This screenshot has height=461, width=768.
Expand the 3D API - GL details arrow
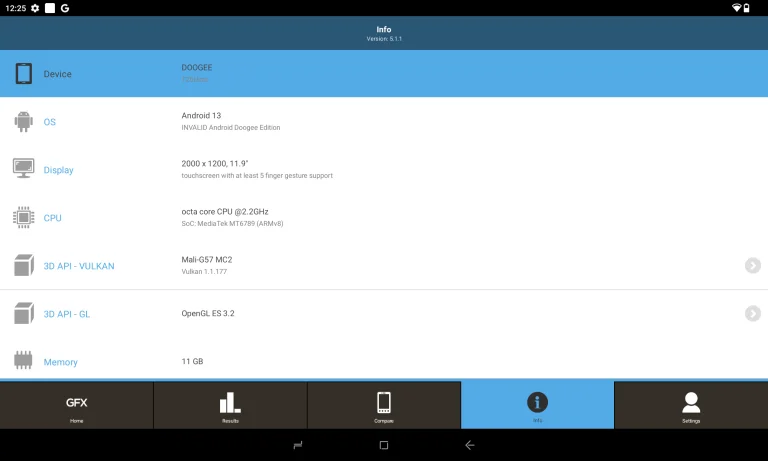tap(753, 314)
